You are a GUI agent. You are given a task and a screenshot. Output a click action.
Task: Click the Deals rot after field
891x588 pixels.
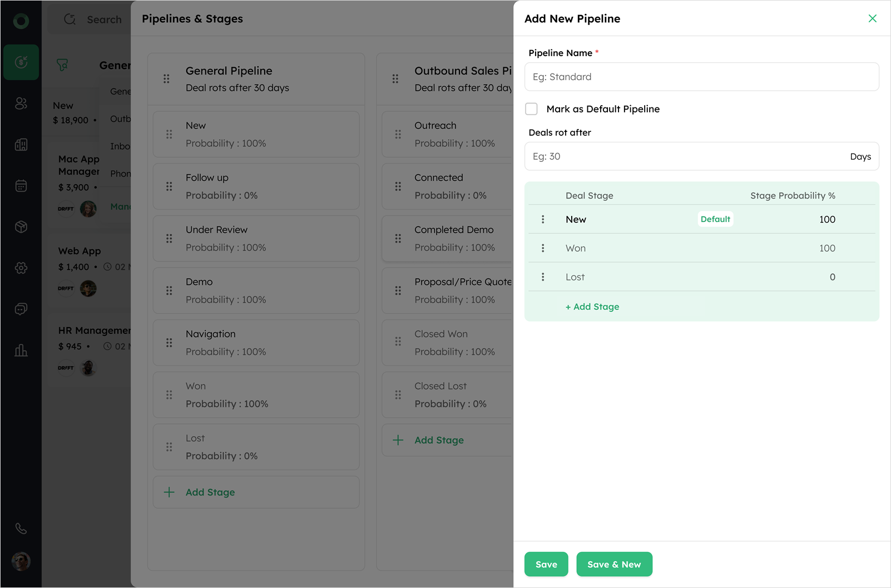[684, 156]
